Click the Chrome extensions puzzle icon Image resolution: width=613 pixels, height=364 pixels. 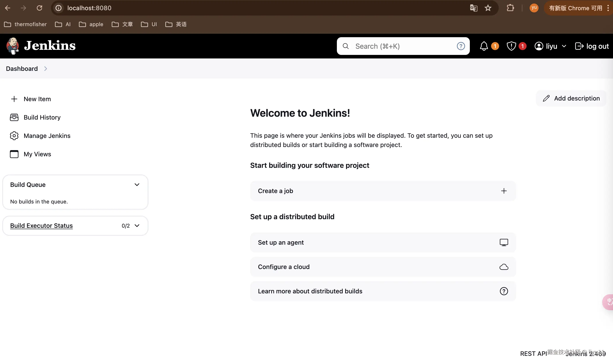click(x=510, y=8)
